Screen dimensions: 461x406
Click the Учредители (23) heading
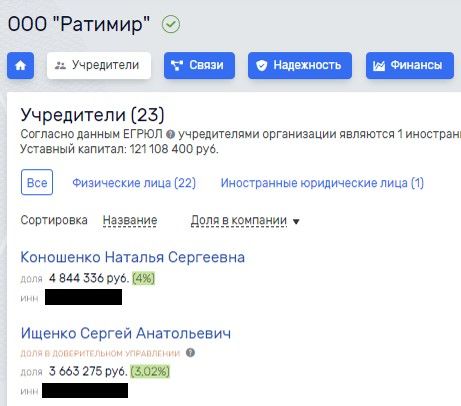coord(92,115)
